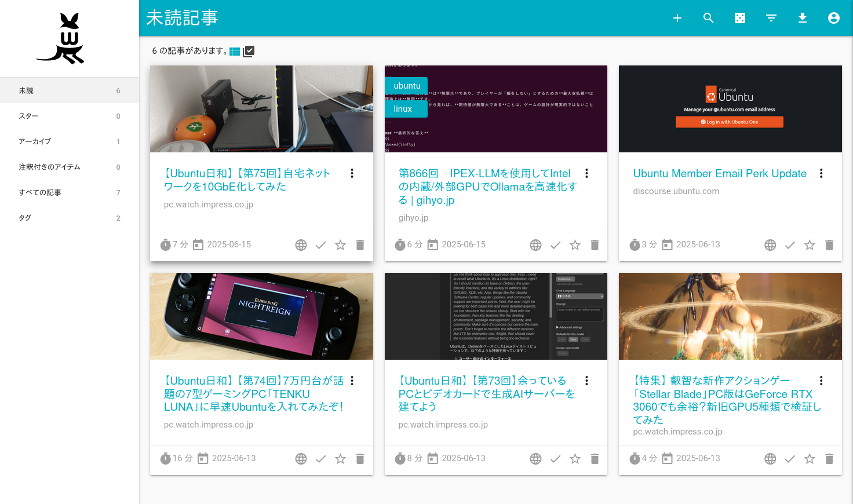853x504 pixels.
Task: Expand three-dot menu on Ubuntu Member Email card
Action: pyautogui.click(x=821, y=173)
